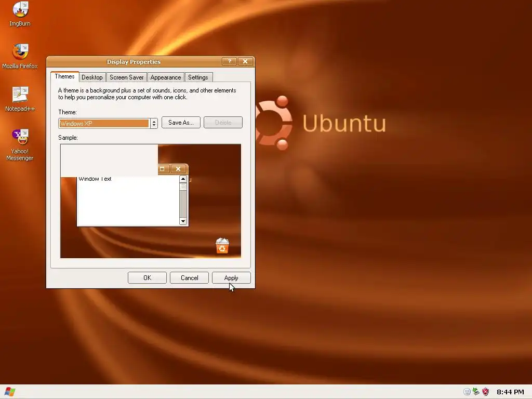
Task: Start Yahoo! Messenger desktop shortcut
Action: (x=20, y=144)
